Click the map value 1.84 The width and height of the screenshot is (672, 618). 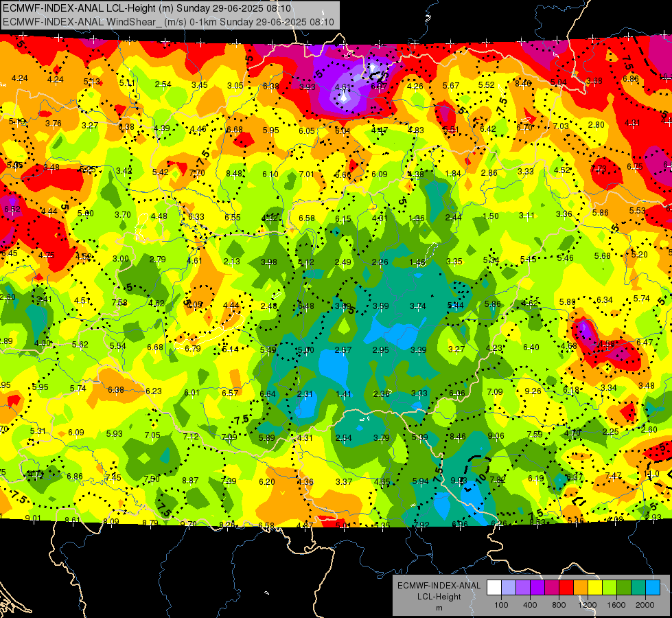tap(453, 173)
